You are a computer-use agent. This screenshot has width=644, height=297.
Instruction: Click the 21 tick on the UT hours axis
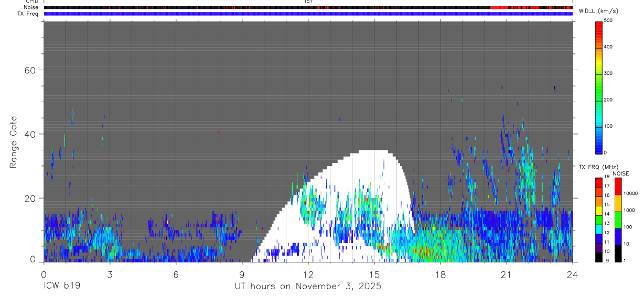point(506,274)
